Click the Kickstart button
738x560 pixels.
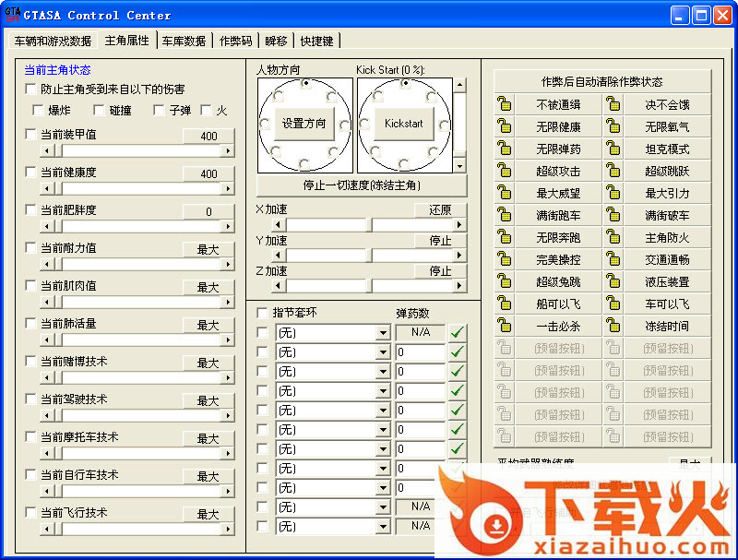[x=404, y=124]
